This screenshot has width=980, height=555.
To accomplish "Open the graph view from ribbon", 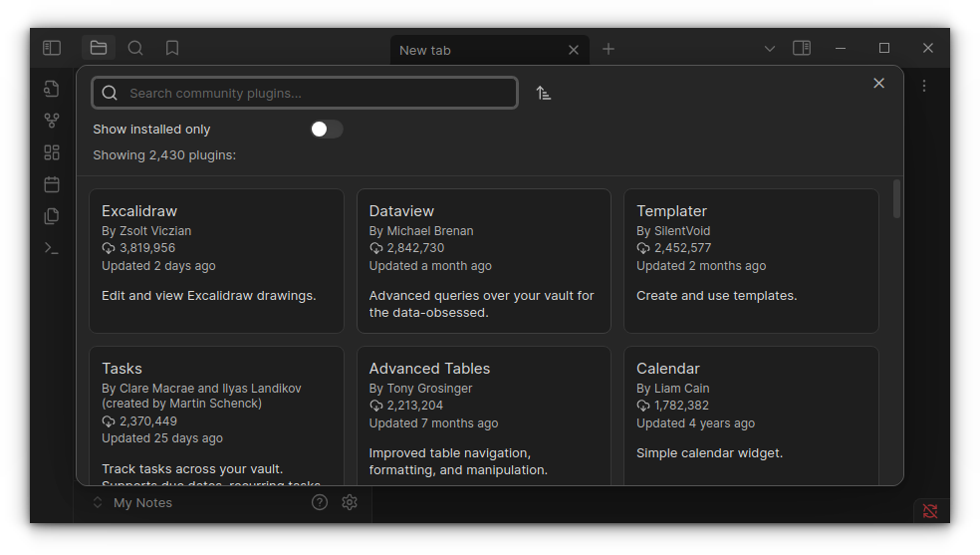I will click(52, 121).
